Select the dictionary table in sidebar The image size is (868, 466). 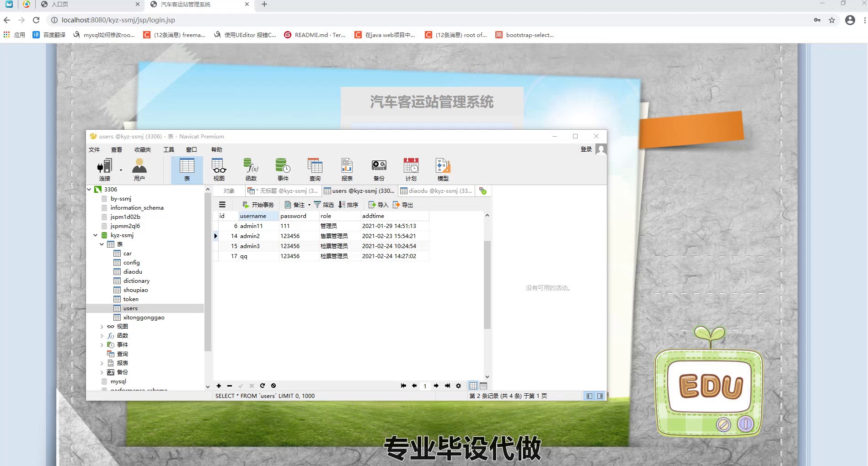click(136, 281)
